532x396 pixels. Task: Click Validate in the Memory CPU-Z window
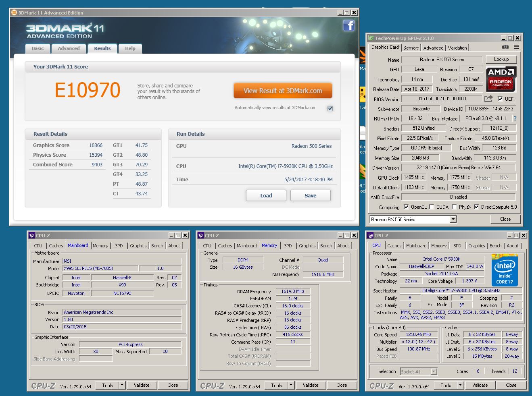pos(311,385)
